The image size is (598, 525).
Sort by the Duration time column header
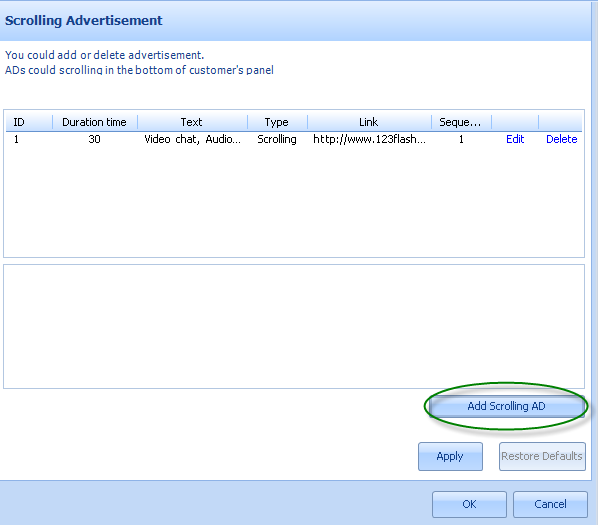point(95,122)
